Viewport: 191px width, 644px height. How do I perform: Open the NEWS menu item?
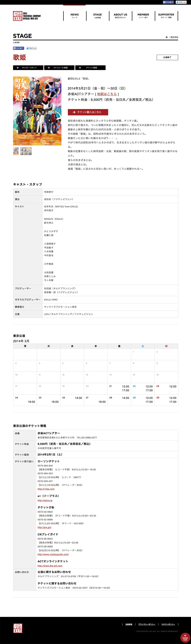[x=74, y=16]
